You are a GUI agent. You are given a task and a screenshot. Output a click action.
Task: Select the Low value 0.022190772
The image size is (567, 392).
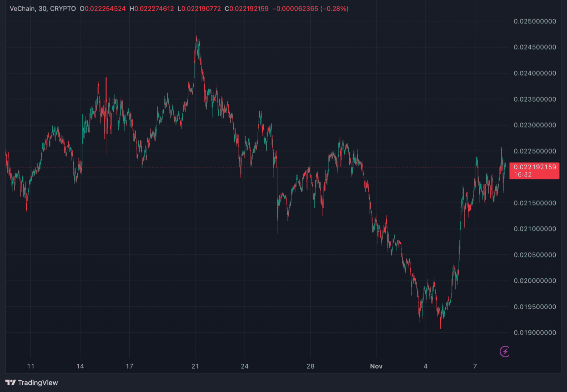pos(201,9)
